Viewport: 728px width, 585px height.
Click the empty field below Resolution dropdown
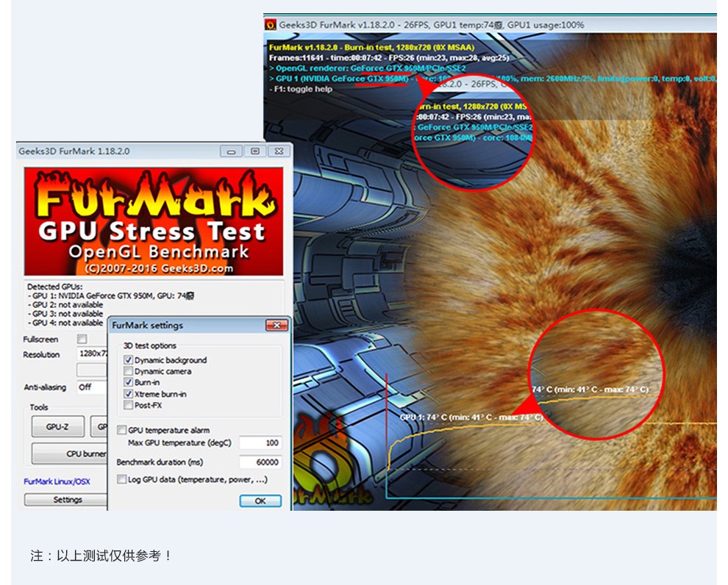[92, 370]
